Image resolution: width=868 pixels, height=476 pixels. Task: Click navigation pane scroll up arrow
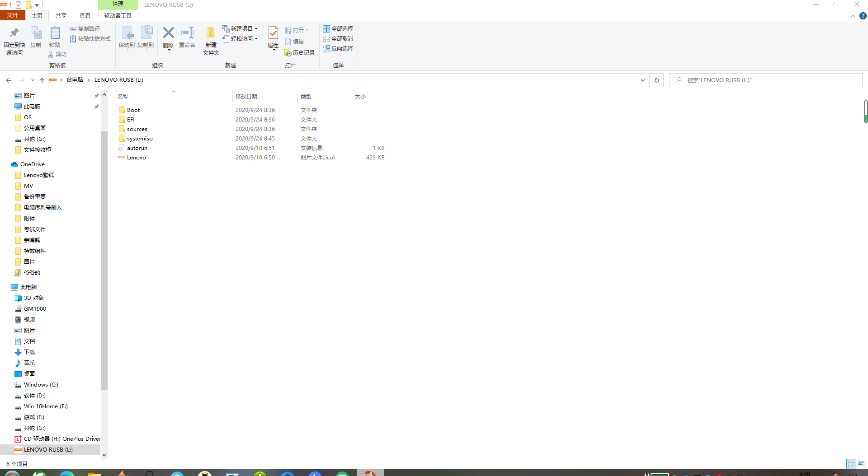point(104,94)
